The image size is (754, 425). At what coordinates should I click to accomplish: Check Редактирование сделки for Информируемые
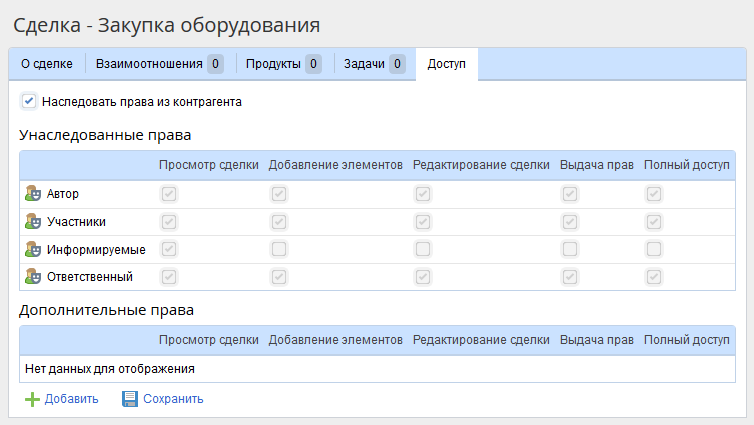(x=423, y=249)
